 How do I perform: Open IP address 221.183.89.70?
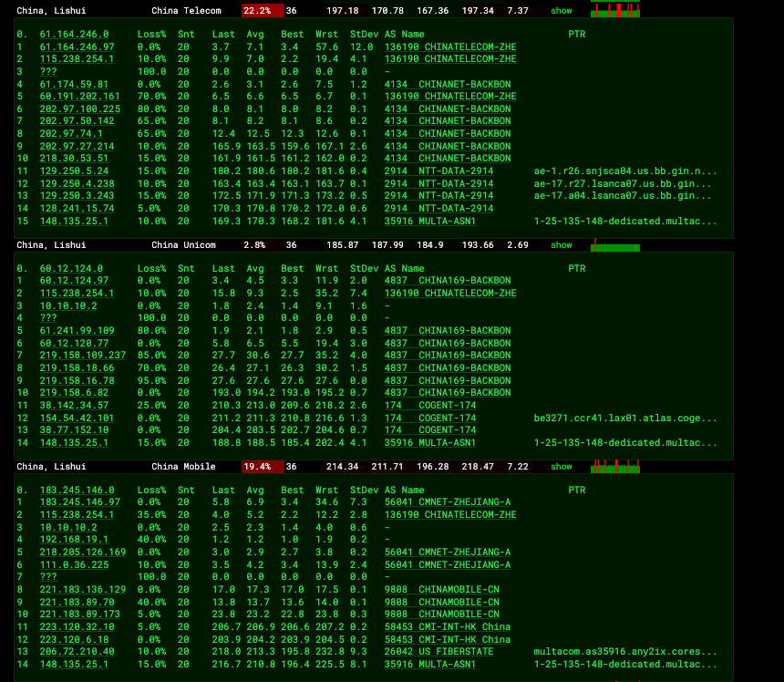(77, 602)
